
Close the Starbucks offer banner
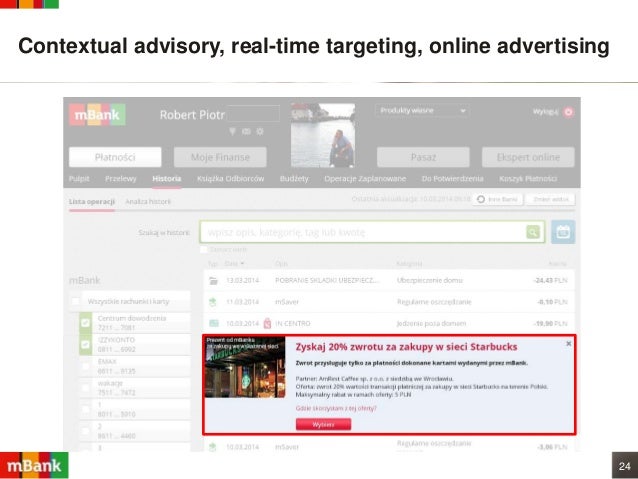tap(568, 343)
